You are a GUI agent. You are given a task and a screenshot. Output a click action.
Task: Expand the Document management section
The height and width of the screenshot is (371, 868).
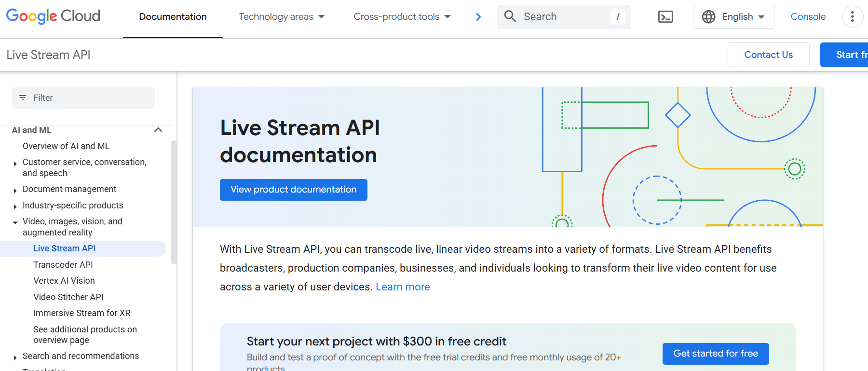(15, 191)
